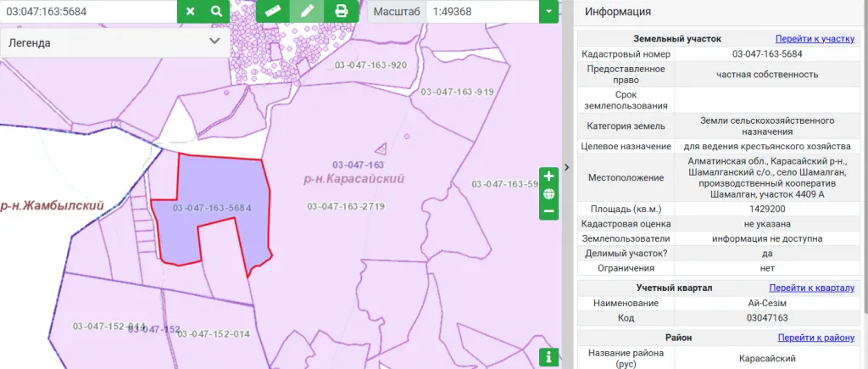Click the scale value field 1:49368
Screen dimensions: 868x369
click(x=481, y=12)
